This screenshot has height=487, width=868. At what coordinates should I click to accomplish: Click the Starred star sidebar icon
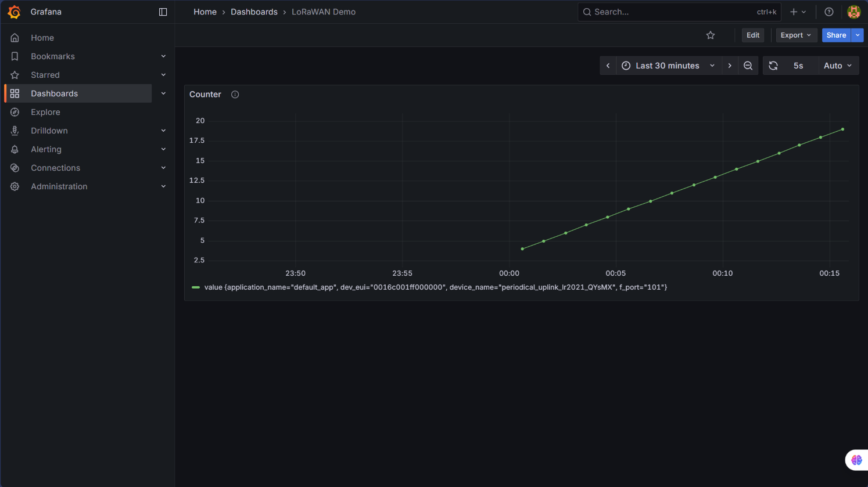click(15, 75)
